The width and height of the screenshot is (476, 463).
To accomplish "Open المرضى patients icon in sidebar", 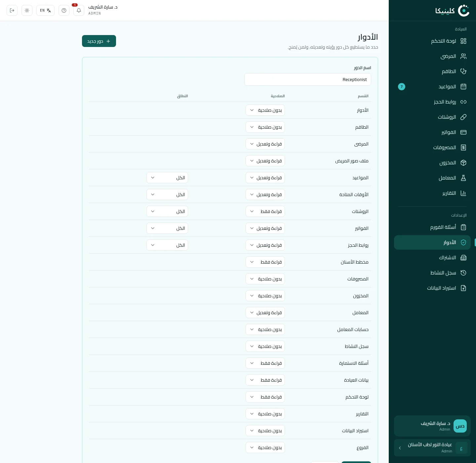I will [463, 56].
